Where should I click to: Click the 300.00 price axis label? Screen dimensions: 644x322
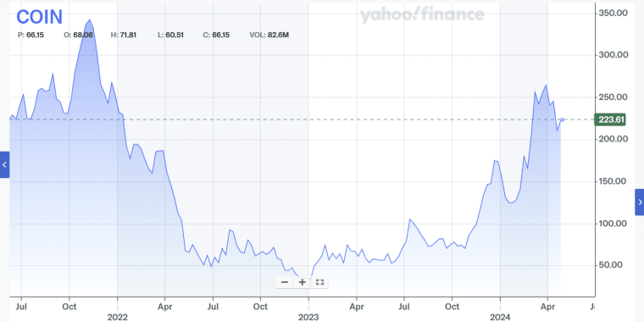[613, 55]
